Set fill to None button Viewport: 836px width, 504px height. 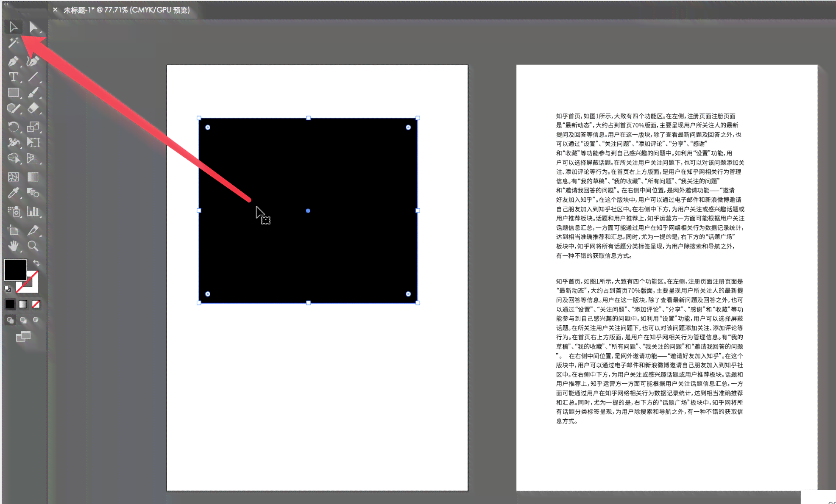pyautogui.click(x=36, y=304)
